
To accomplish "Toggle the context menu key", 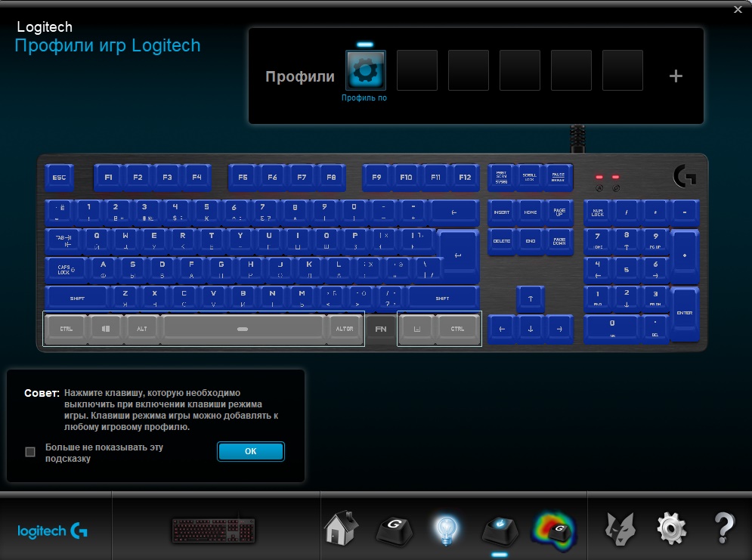I will 416,329.
